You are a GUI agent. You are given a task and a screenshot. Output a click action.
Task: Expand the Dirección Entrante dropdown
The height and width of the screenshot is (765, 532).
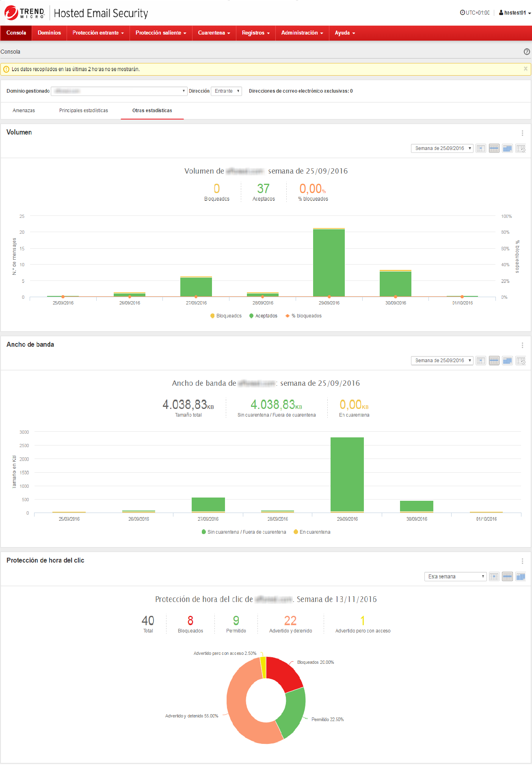click(x=227, y=91)
